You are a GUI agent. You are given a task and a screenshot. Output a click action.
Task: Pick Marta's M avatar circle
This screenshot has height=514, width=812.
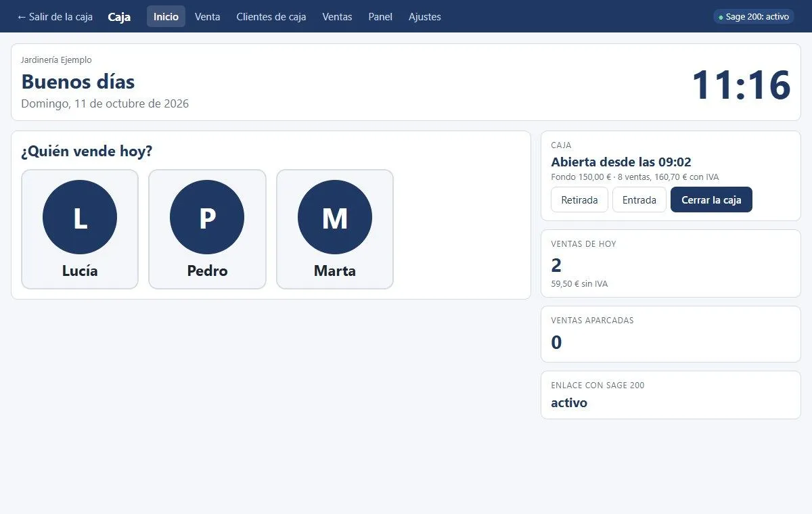point(335,217)
